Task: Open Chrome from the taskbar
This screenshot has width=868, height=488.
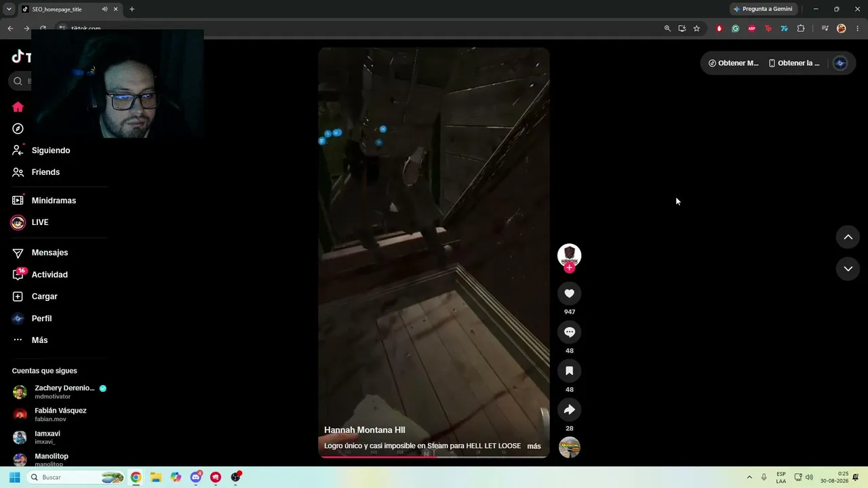Action: click(x=136, y=477)
